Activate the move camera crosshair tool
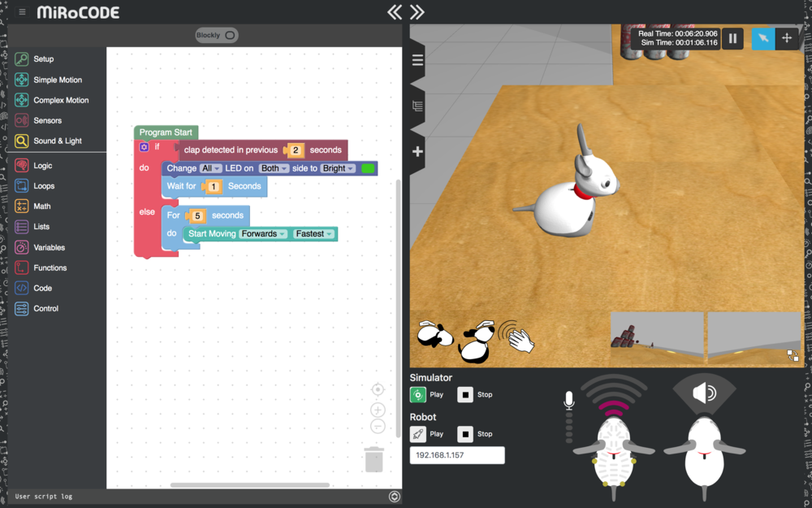The width and height of the screenshot is (812, 508). pyautogui.click(x=787, y=38)
